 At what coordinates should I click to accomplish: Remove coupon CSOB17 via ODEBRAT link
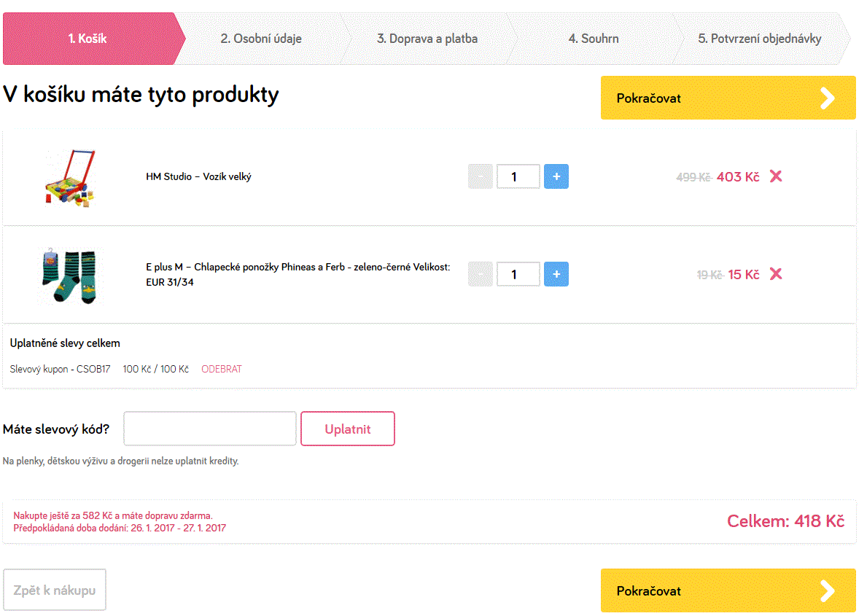pos(221,369)
